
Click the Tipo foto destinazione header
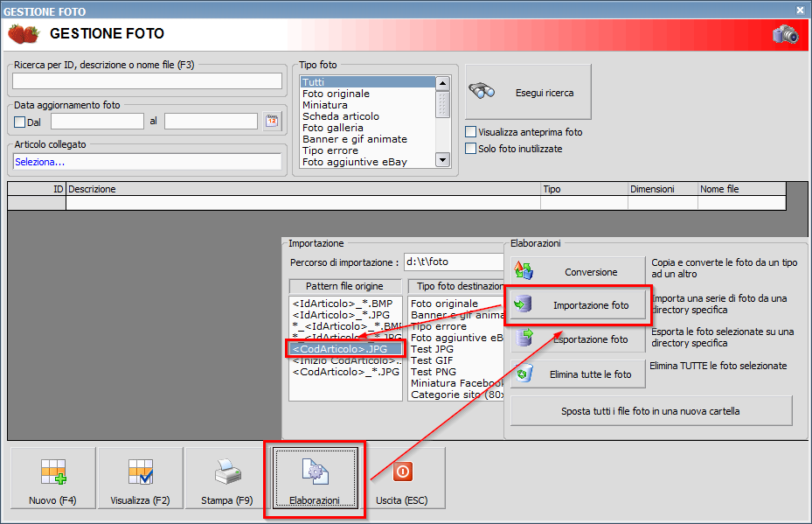pos(456,286)
